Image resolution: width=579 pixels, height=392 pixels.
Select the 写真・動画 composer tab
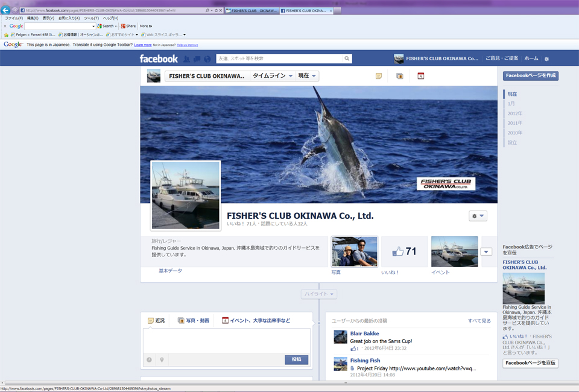[194, 321]
